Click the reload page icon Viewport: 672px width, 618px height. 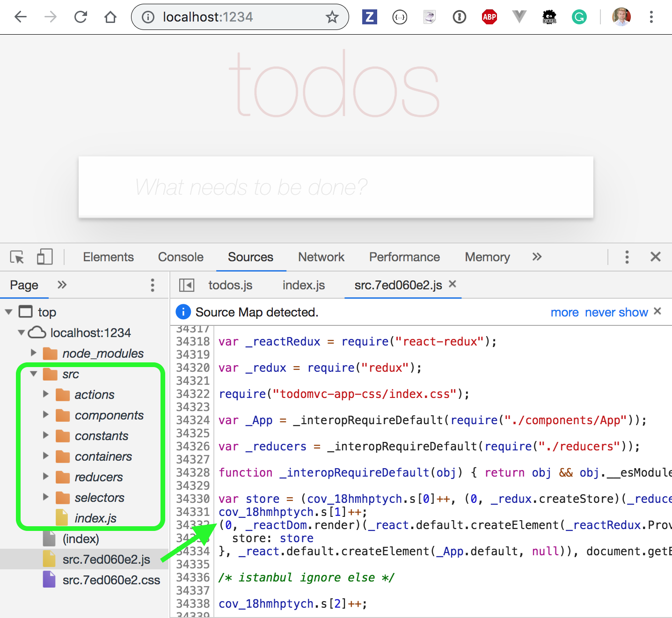tap(80, 17)
